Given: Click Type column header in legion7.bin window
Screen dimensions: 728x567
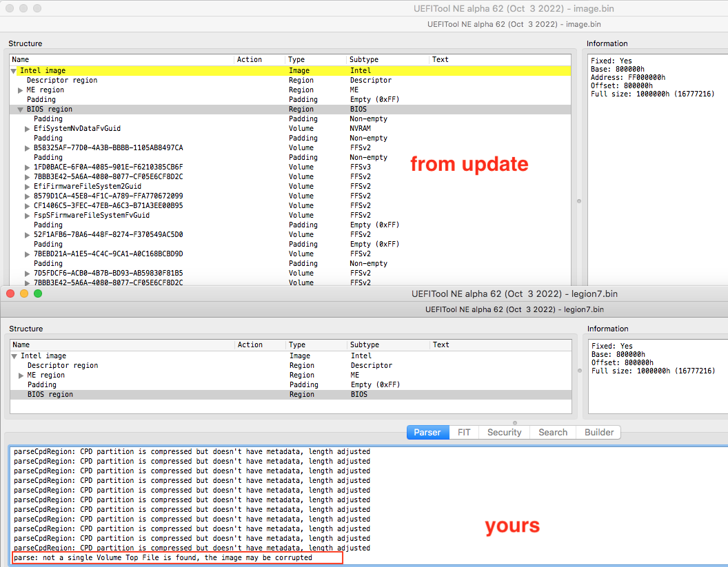Looking at the screenshot, I should (316, 344).
